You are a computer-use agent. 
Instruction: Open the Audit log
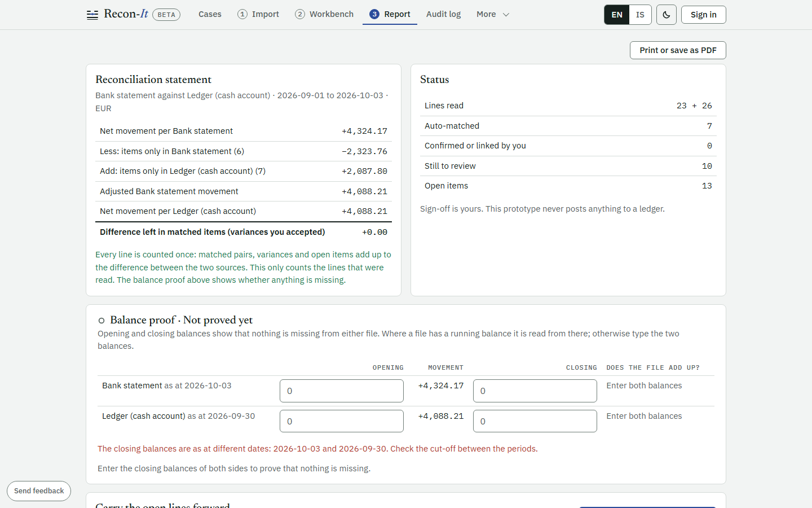(443, 14)
